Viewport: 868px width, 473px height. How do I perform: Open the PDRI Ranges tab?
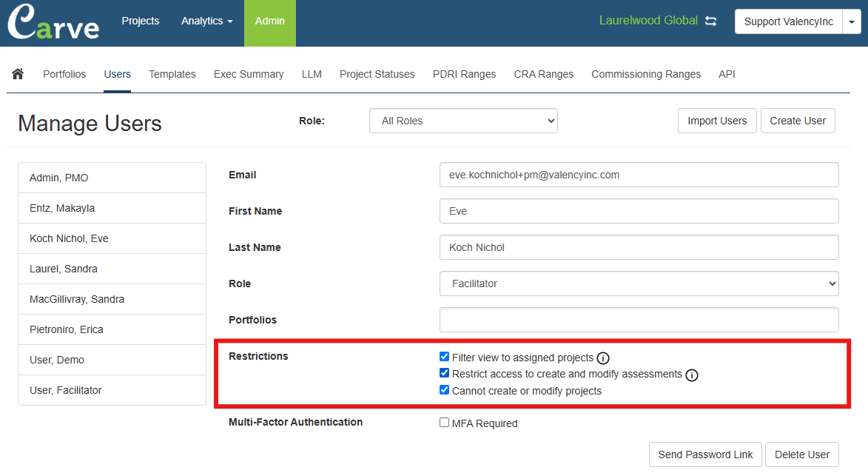click(464, 74)
